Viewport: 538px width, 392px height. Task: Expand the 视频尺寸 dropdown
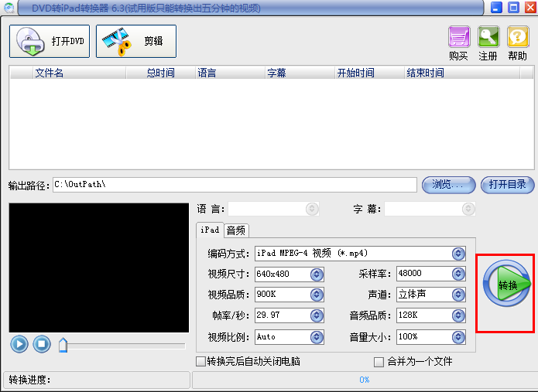(x=317, y=274)
